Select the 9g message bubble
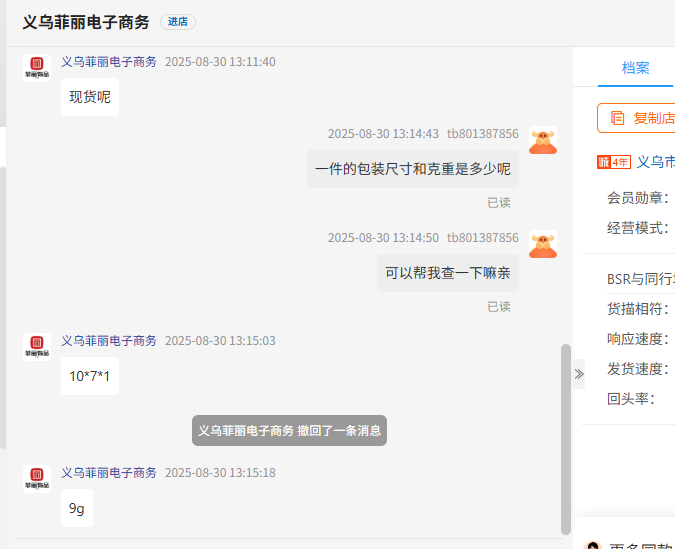 click(77, 508)
